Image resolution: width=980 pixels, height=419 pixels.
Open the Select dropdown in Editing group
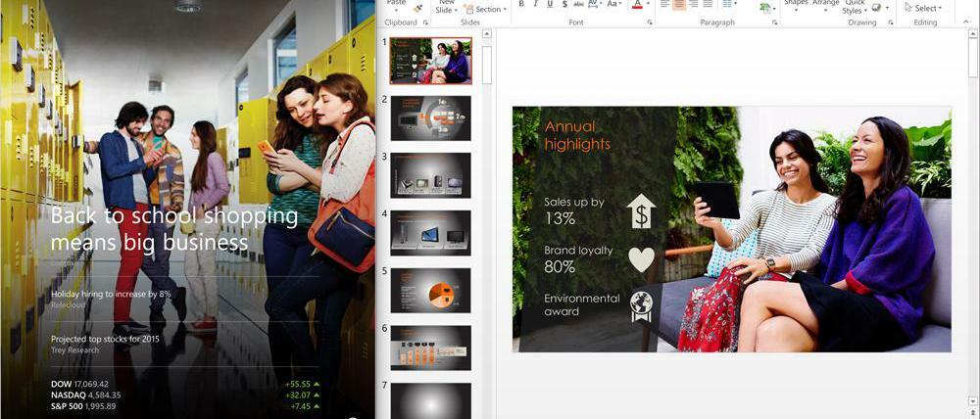tap(924, 8)
